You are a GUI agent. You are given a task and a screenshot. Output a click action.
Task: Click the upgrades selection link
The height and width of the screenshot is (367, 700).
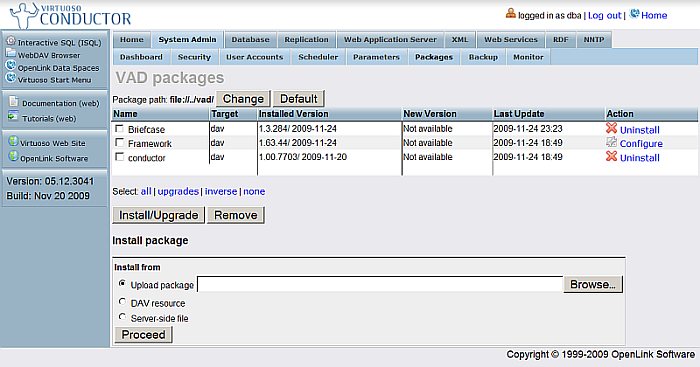point(178,191)
